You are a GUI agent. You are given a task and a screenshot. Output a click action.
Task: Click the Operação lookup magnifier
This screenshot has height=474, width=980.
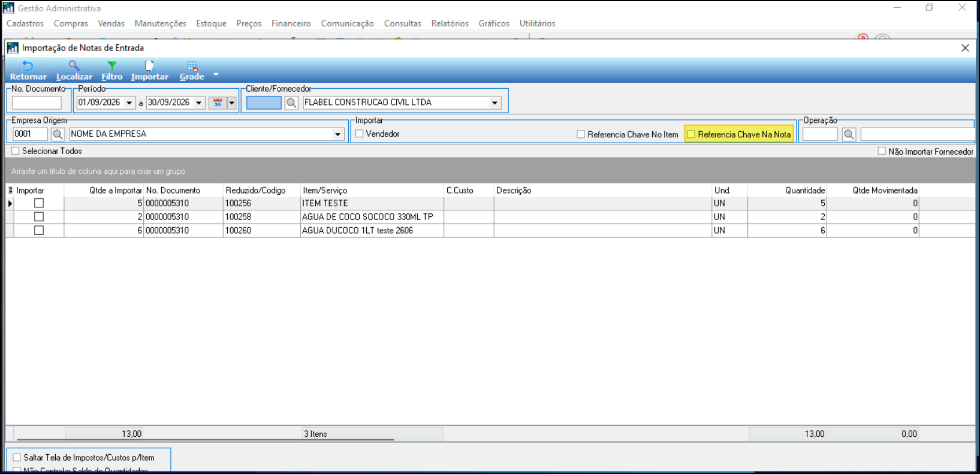(x=849, y=134)
